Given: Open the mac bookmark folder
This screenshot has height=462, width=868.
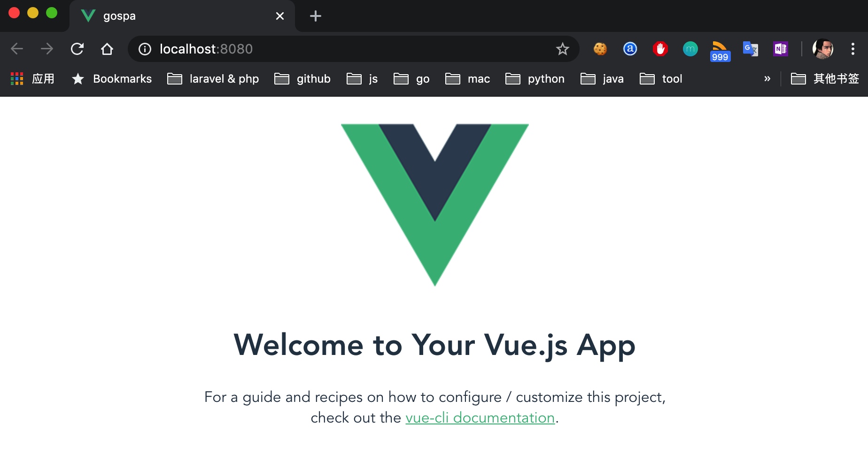Looking at the screenshot, I should [x=468, y=79].
